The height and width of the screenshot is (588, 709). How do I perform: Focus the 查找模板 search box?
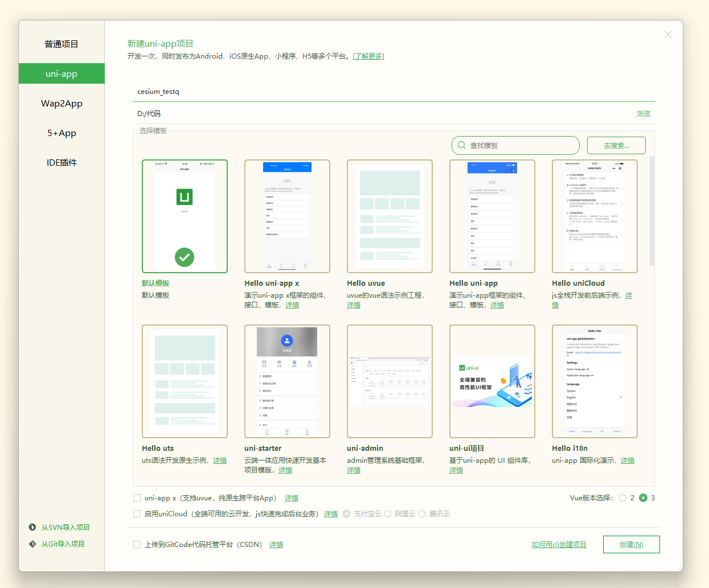[515, 145]
